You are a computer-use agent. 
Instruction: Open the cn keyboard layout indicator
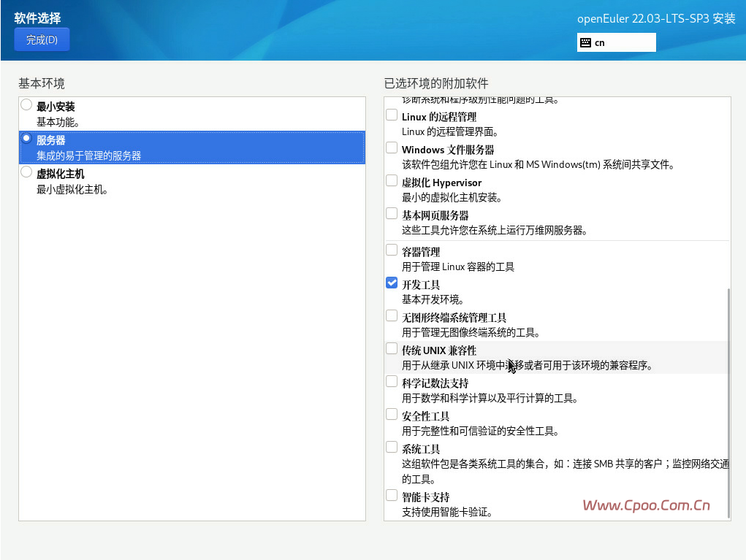(616, 42)
